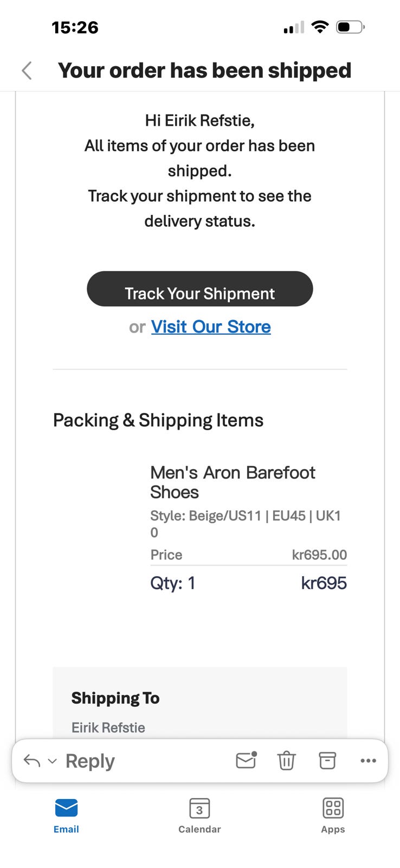Screen dimensions: 400x868
Task: Open the Calendar tab
Action: [199, 816]
